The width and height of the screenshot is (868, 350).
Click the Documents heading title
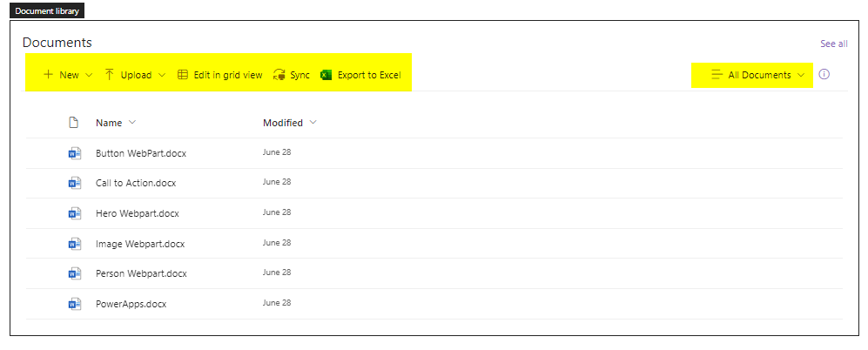[x=57, y=43]
